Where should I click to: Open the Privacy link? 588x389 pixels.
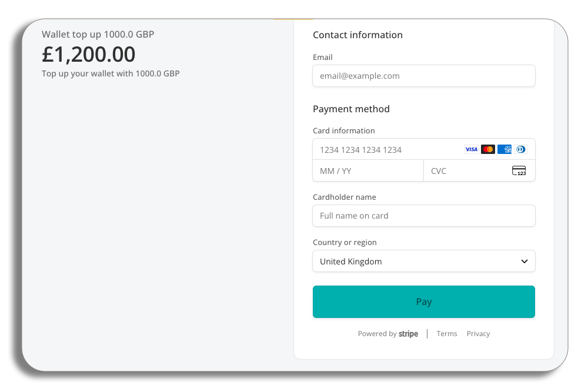(478, 334)
